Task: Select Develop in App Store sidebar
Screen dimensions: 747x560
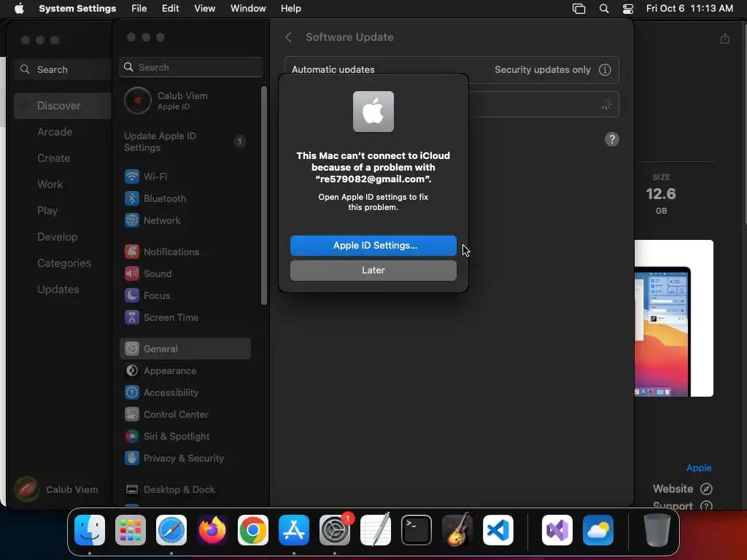Action: 63,237
